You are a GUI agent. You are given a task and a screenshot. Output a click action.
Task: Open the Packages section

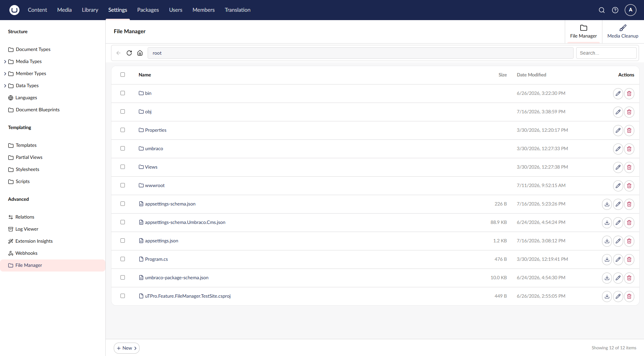click(x=148, y=10)
